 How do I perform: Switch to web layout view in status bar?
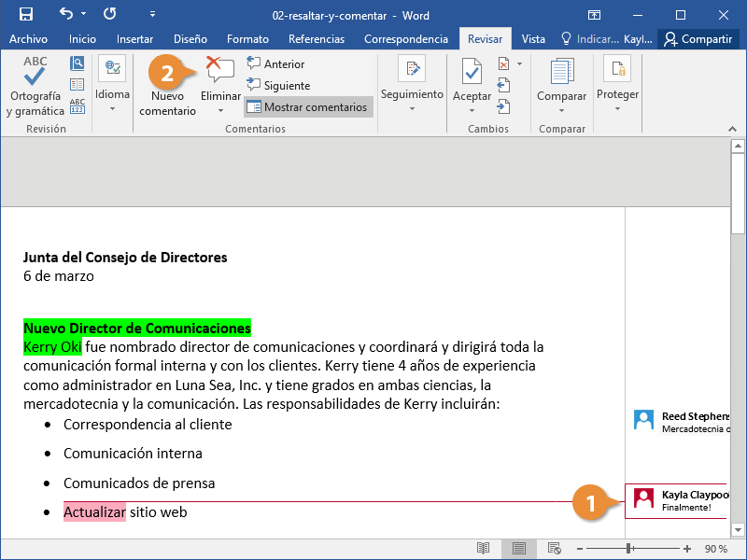pos(554,548)
